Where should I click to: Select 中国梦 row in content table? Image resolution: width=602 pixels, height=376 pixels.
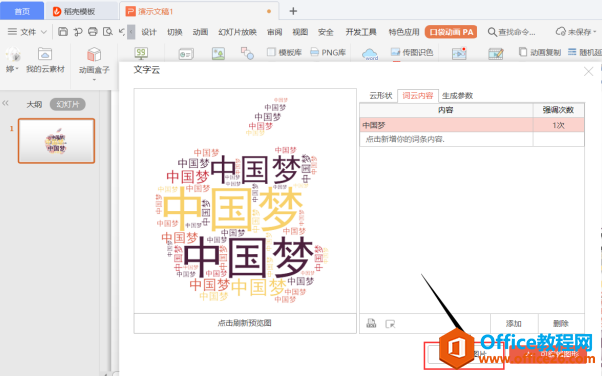pyautogui.click(x=472, y=125)
